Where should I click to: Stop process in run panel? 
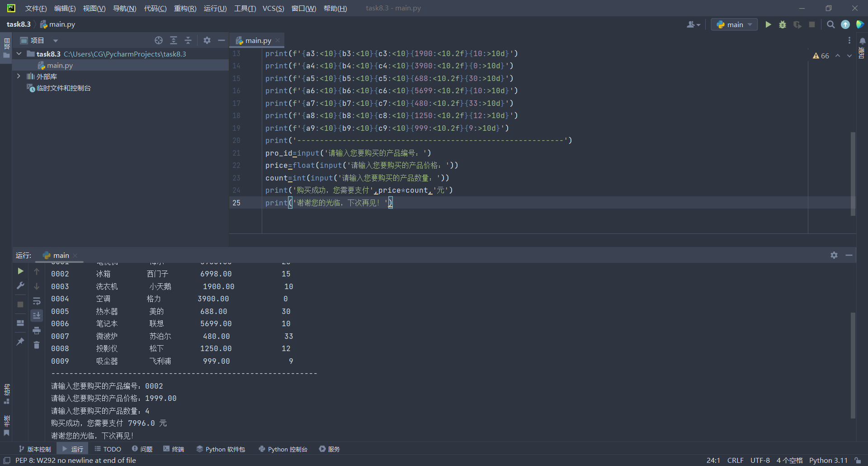pos(20,304)
